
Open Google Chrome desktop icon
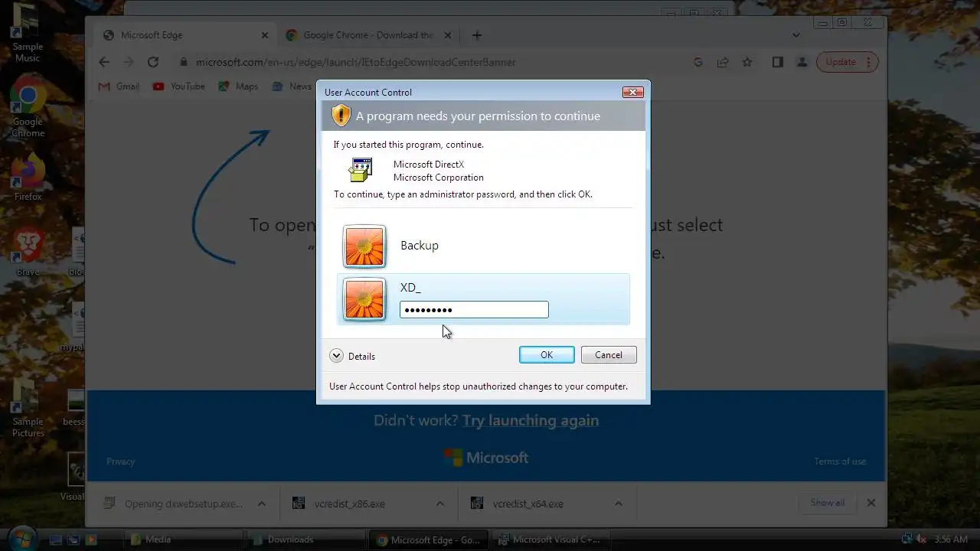point(28,107)
